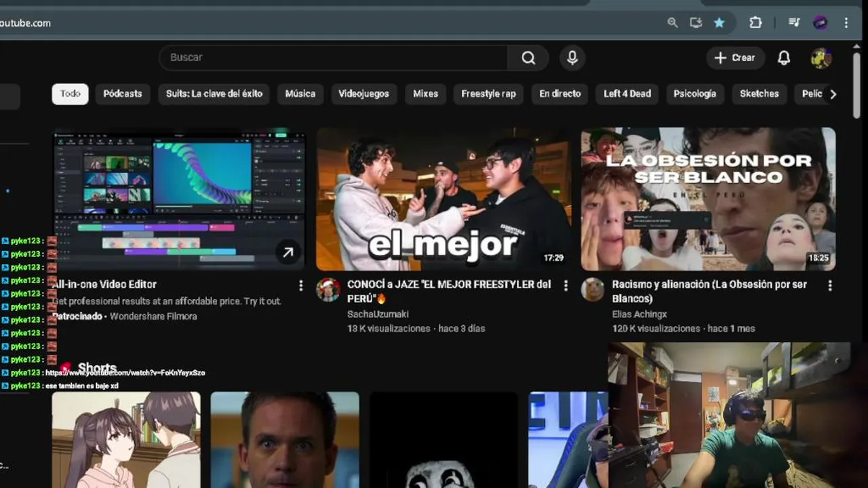Select the Videojuegos chip
The height and width of the screenshot is (488, 868).
[363, 94]
